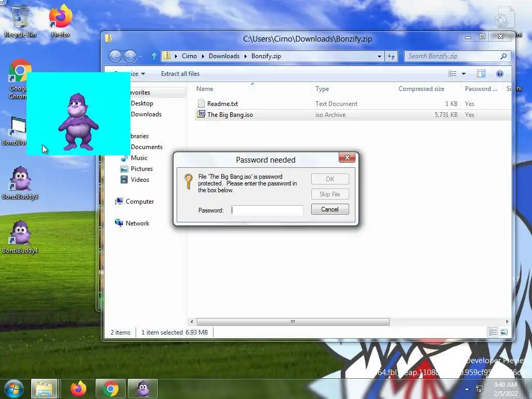Open the taskbar clock and date

click(x=506, y=389)
